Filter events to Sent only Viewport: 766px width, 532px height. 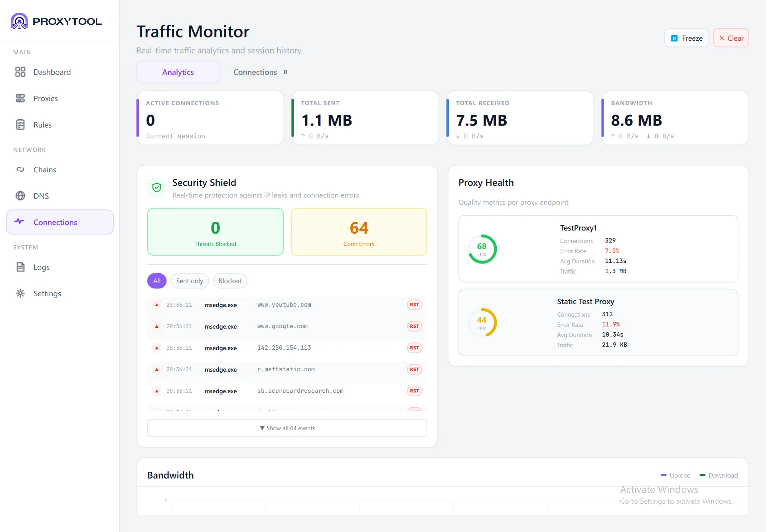[190, 281]
